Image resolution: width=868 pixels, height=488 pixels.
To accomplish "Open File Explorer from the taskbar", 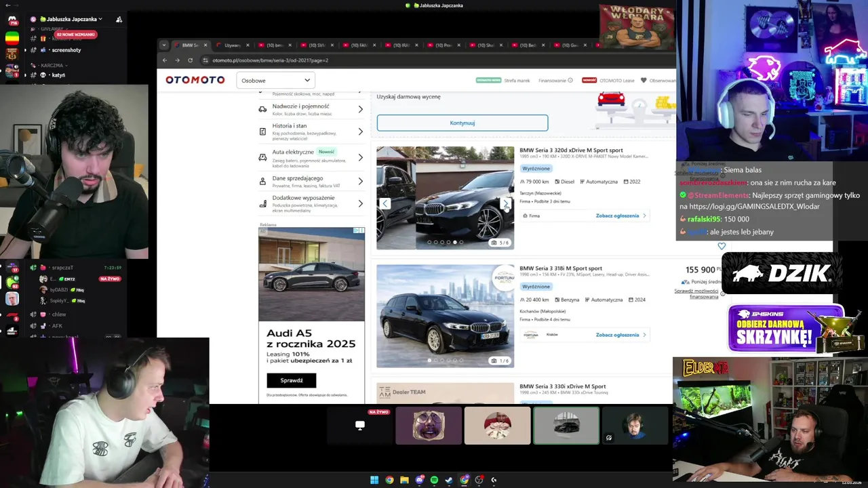I will coord(404,480).
